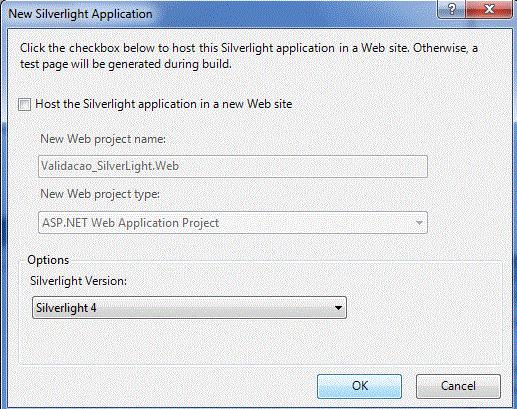This screenshot has width=517, height=409.
Task: Open the Silverlight Version dropdown
Action: (x=189, y=308)
